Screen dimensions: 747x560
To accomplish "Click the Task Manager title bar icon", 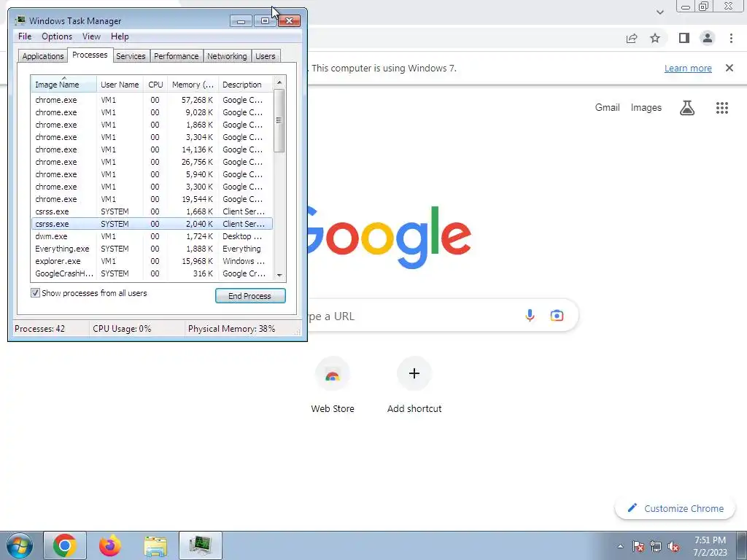I will pyautogui.click(x=20, y=20).
